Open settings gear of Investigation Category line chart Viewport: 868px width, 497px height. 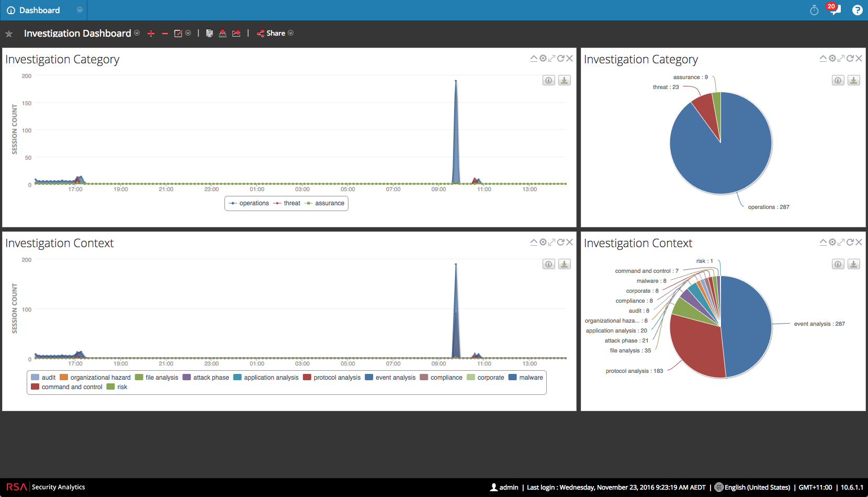[x=543, y=58]
